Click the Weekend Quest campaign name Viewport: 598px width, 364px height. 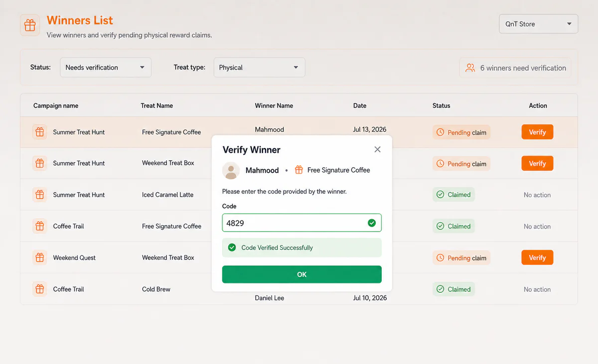click(x=74, y=257)
